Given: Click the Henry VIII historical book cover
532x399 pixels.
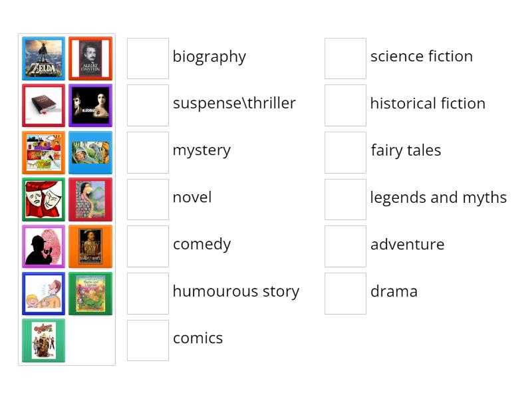Looking at the screenshot, I should (x=90, y=245).
